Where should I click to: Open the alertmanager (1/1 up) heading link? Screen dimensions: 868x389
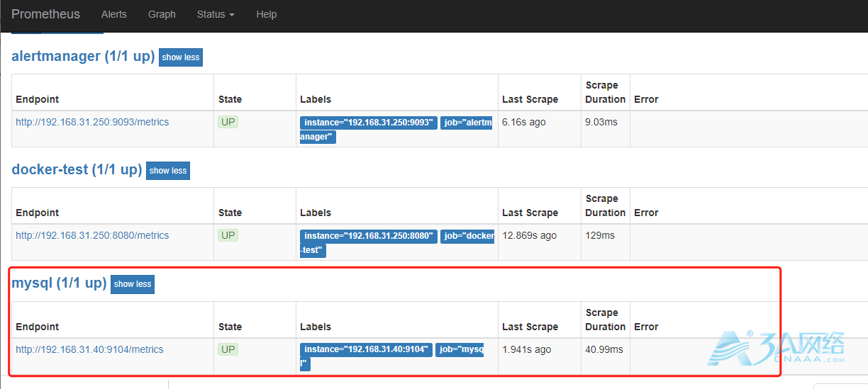tap(83, 56)
